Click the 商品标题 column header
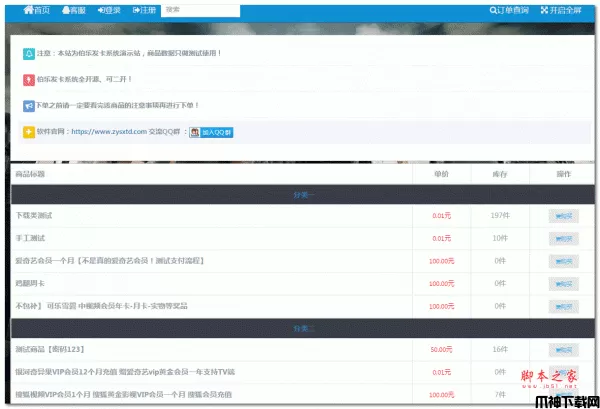The image size is (600, 409). coord(30,174)
